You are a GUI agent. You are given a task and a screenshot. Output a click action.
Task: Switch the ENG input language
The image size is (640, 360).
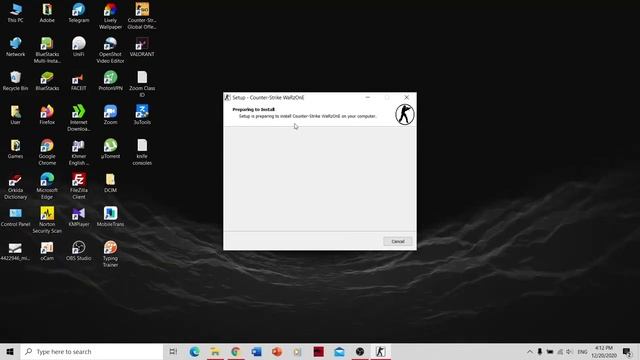coord(582,351)
